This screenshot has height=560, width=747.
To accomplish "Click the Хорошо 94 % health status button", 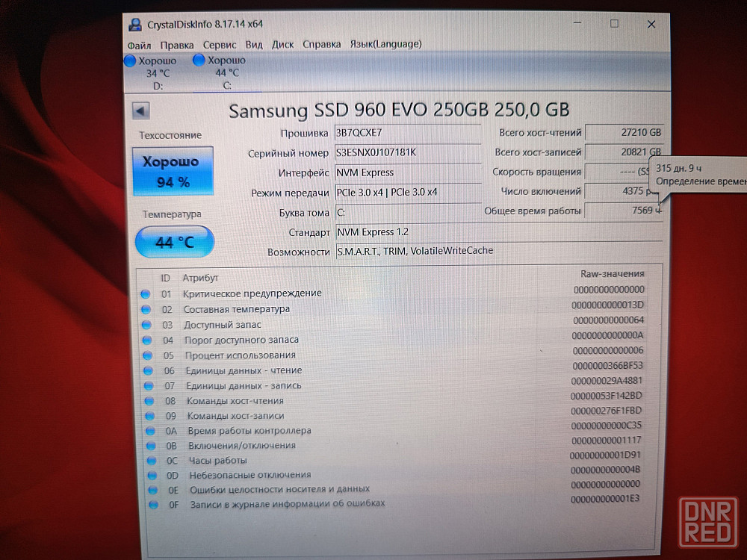I will (173, 172).
